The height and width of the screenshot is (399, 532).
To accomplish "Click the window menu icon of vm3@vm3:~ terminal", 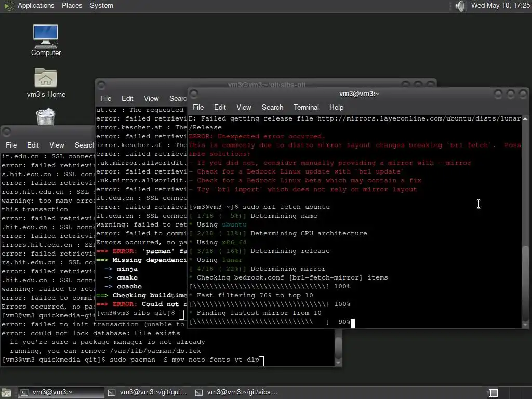I will pyautogui.click(x=194, y=94).
